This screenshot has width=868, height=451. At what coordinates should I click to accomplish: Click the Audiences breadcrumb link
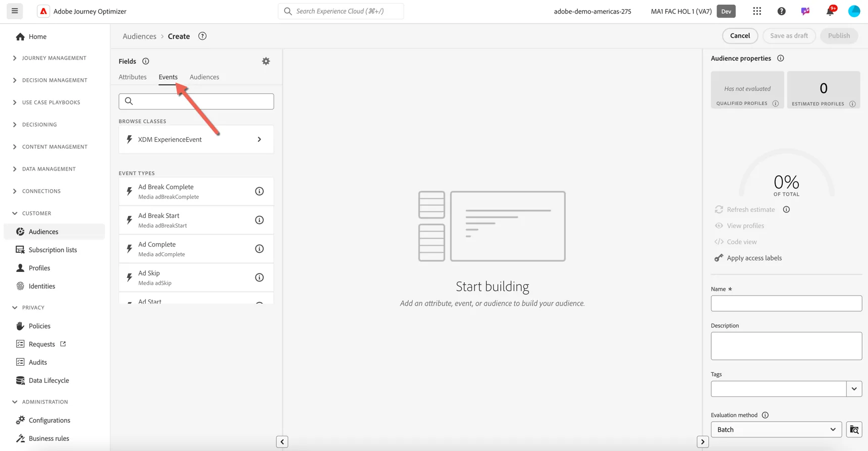pos(139,36)
